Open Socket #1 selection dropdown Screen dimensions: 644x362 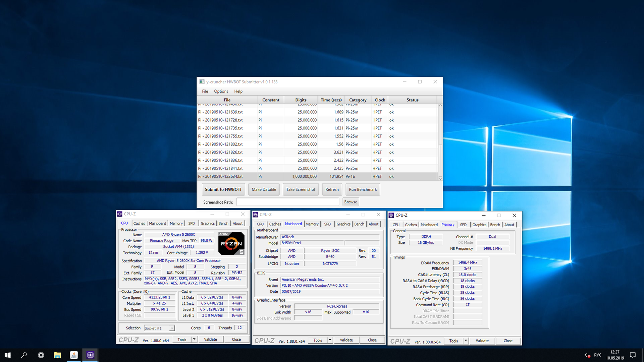click(x=159, y=328)
